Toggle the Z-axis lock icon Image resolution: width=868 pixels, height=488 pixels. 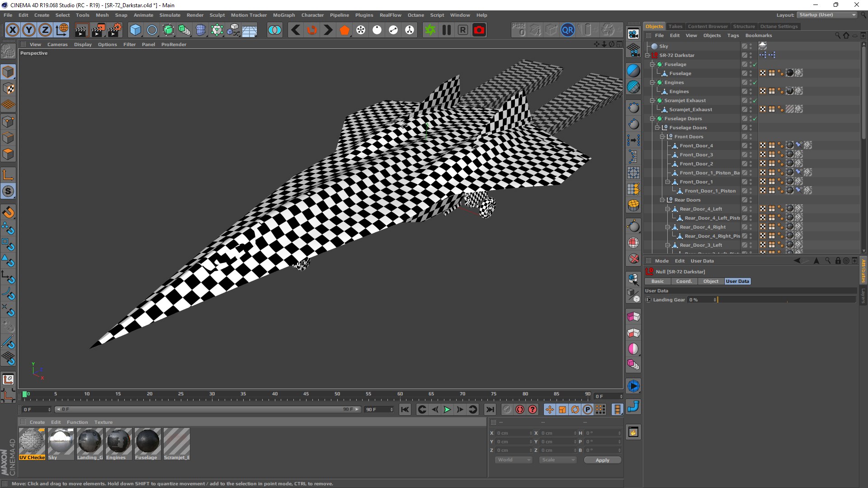[45, 30]
